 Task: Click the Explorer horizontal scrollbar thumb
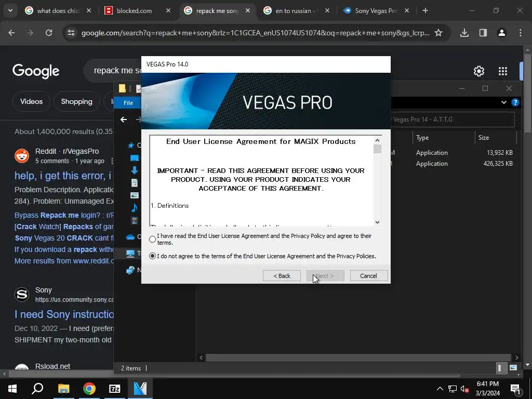coord(358,357)
